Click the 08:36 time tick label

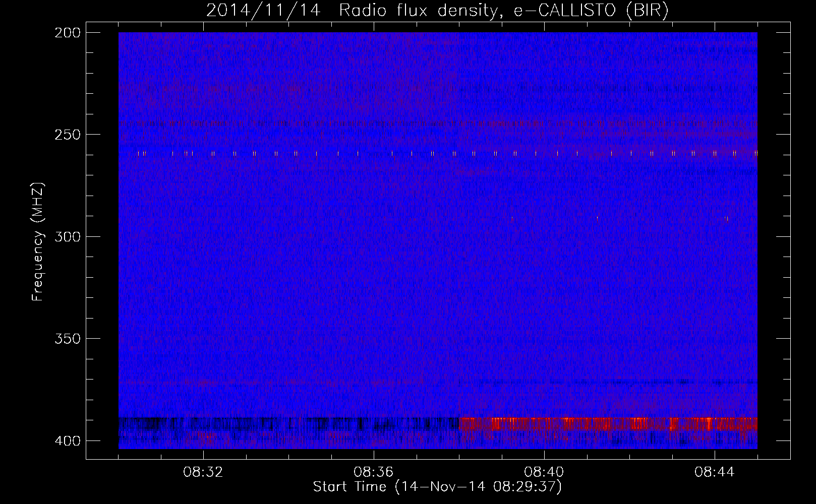pyautogui.click(x=374, y=472)
